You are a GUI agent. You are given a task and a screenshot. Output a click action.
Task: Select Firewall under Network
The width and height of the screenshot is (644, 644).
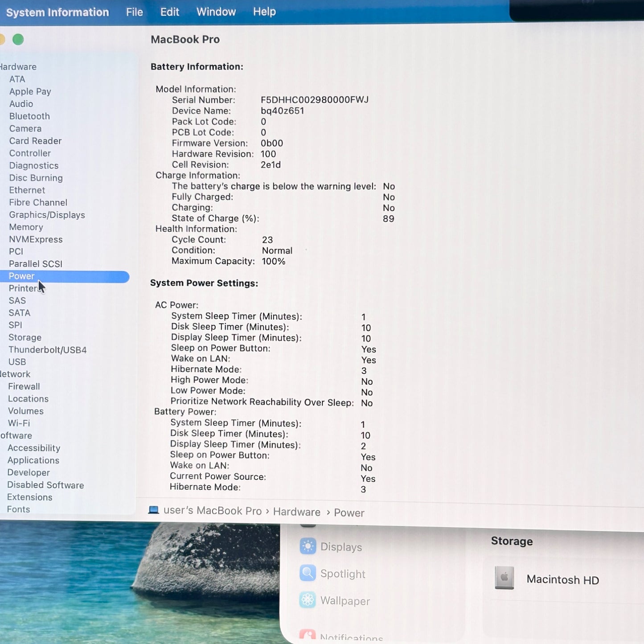point(24,386)
